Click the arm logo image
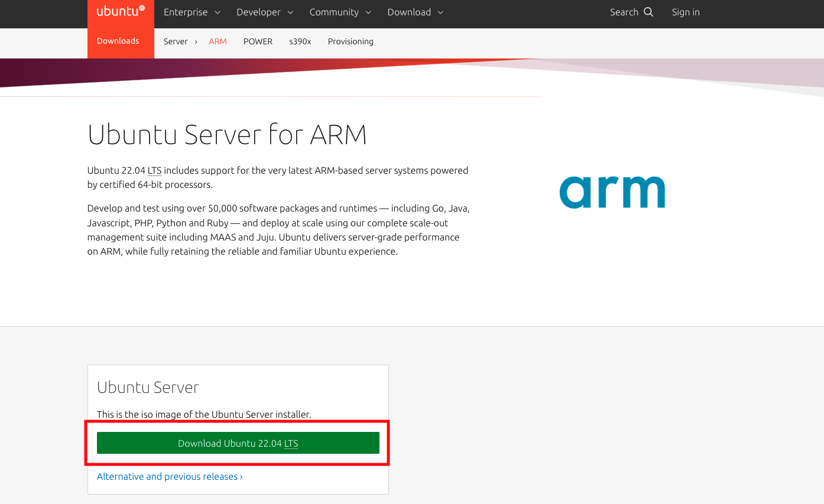The image size is (824, 504). click(612, 192)
